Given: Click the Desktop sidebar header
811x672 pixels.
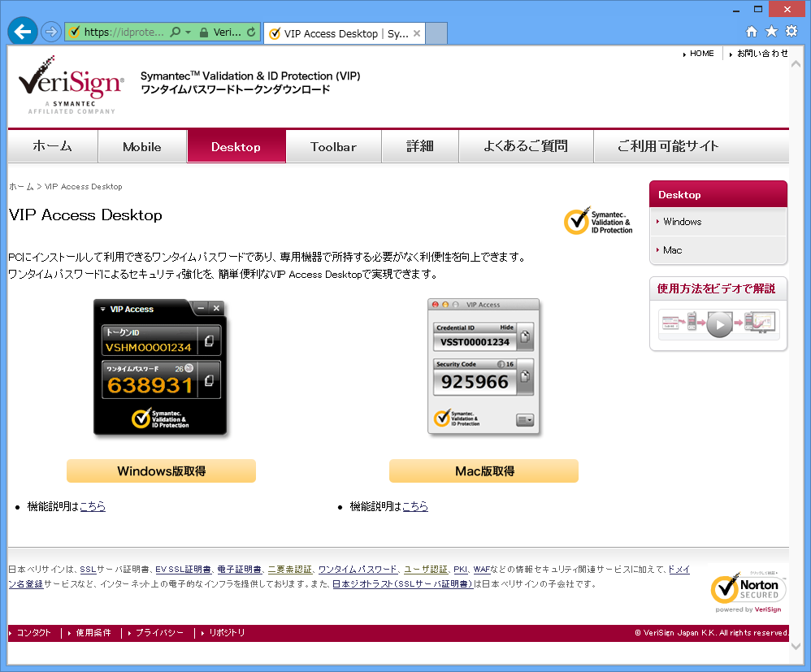Looking at the screenshot, I should [x=718, y=194].
